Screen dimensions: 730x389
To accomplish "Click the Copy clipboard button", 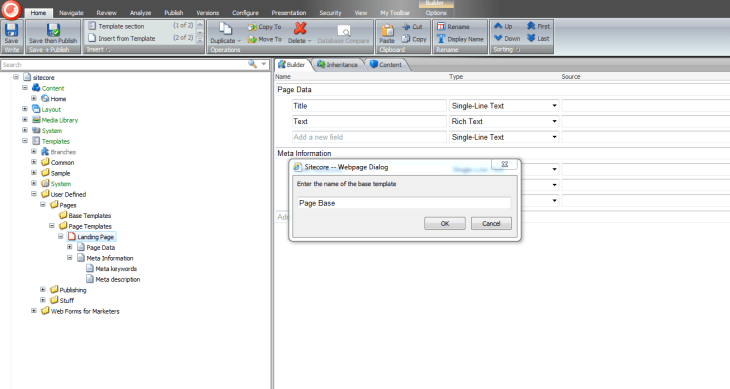I will tap(414, 39).
